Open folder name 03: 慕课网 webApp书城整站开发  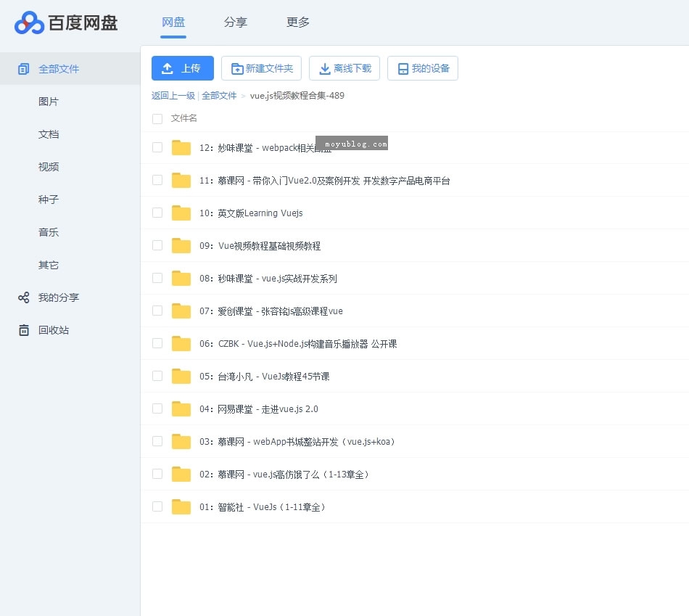click(297, 441)
